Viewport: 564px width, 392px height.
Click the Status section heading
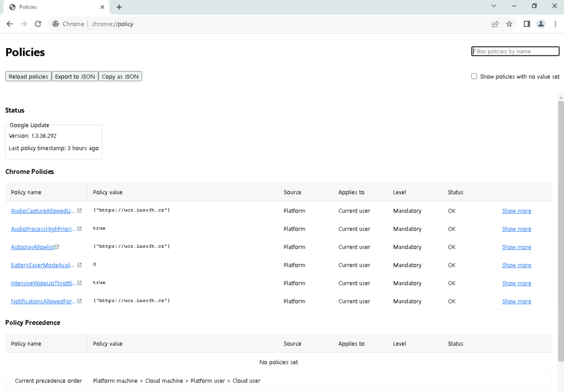click(15, 110)
